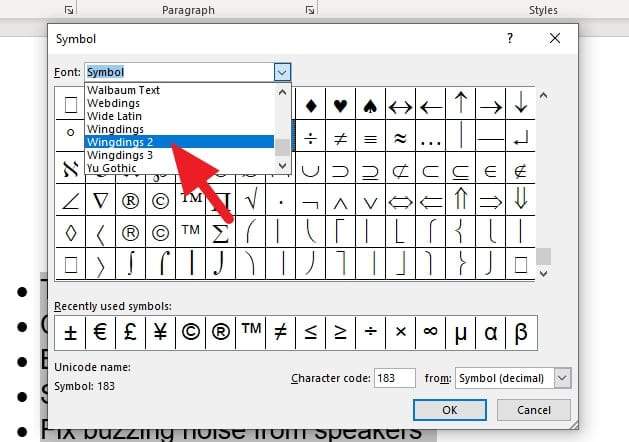Pick the double up arrow (⇑) symbol
Screen dimensions: 629x442
tap(461, 200)
